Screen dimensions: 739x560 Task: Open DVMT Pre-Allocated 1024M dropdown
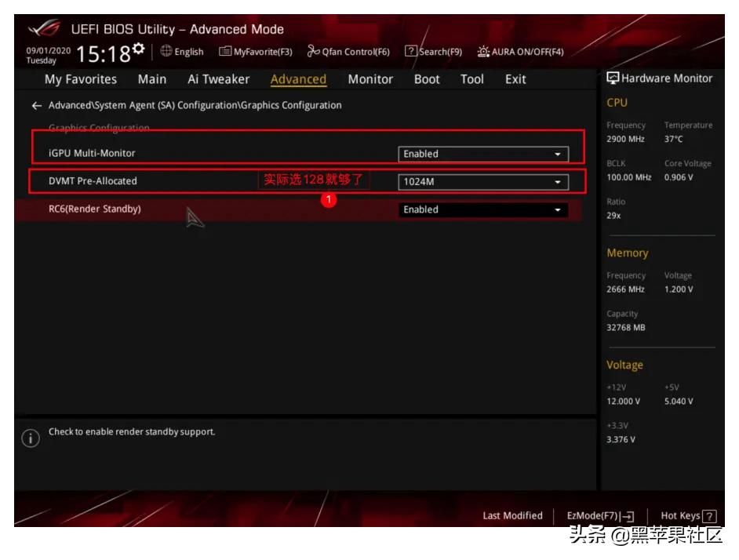click(x=483, y=182)
